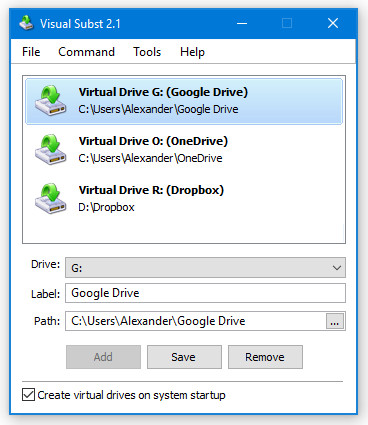Close the Visual Subst window
368x425 pixels.
[x=333, y=23]
